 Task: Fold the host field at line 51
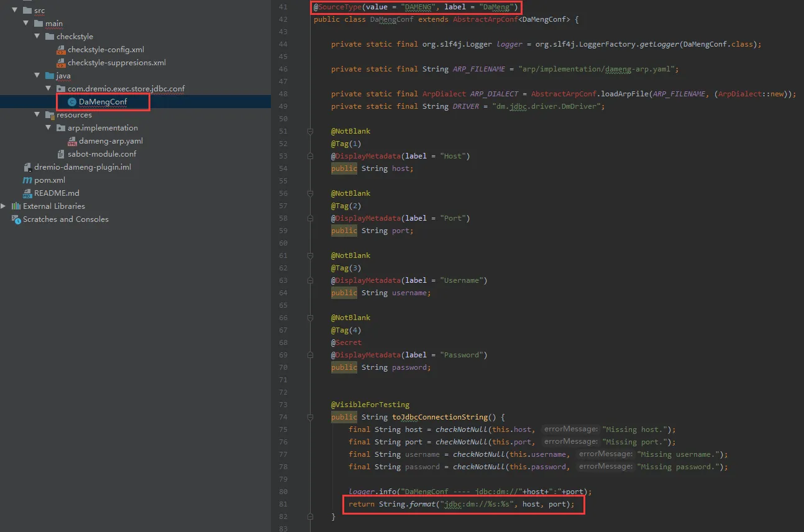309,131
